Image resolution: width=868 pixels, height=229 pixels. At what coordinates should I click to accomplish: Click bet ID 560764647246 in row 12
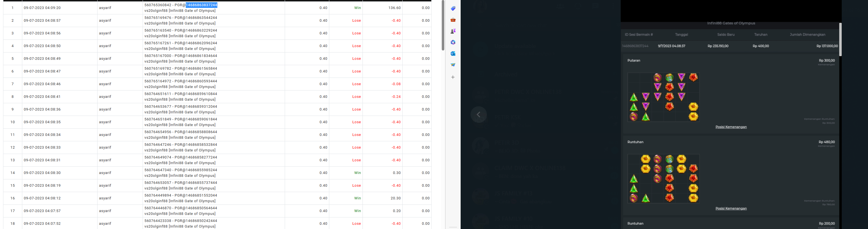(x=158, y=145)
